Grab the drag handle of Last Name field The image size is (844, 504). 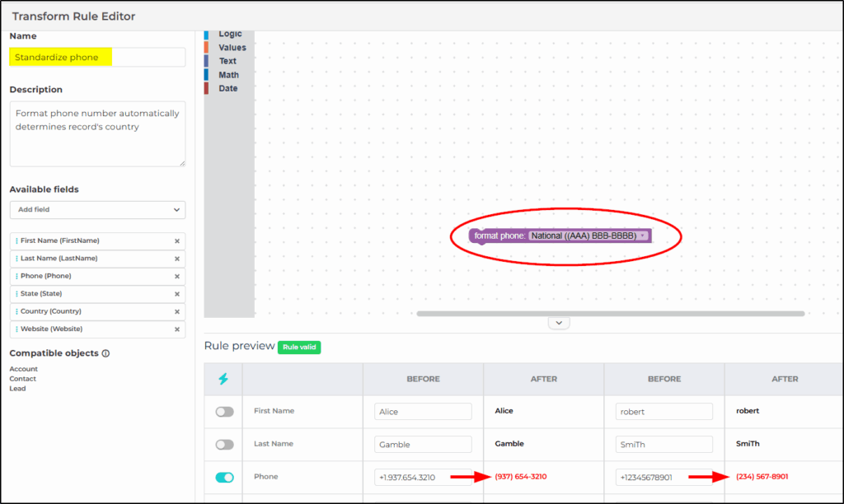pos(16,259)
